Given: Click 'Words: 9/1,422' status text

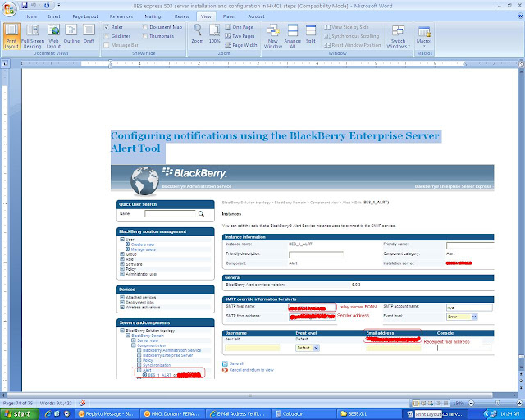Looking at the screenshot, I should coord(56,404).
